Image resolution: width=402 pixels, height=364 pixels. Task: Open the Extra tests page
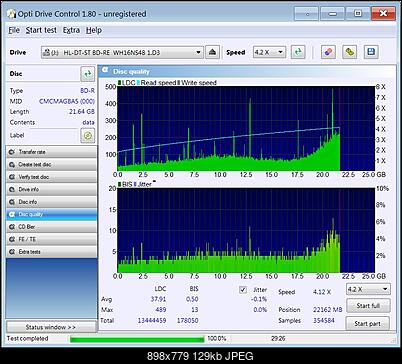click(51, 252)
